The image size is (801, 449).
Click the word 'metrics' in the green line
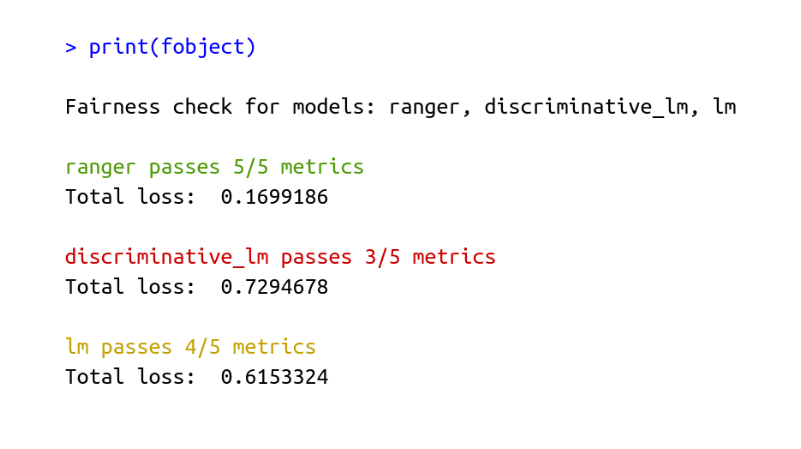tap(322, 167)
